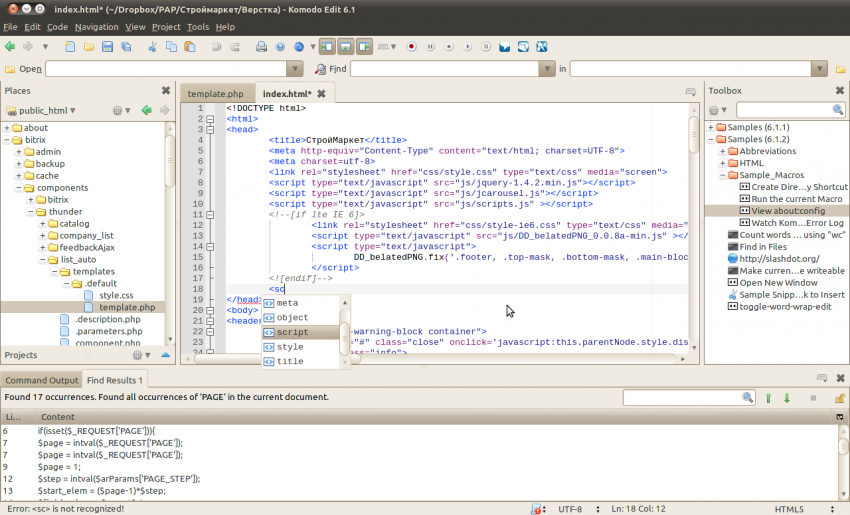Click the lock icon in Find Results
Screen dimensions: 850x515
(840, 398)
